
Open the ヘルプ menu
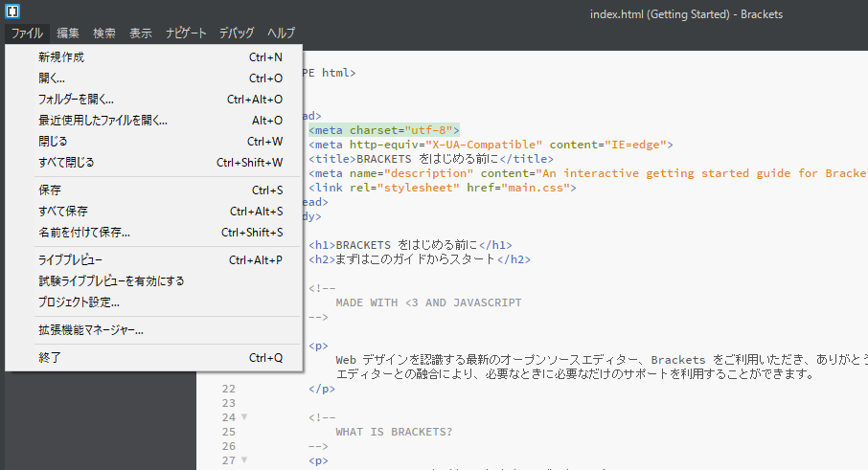click(282, 34)
